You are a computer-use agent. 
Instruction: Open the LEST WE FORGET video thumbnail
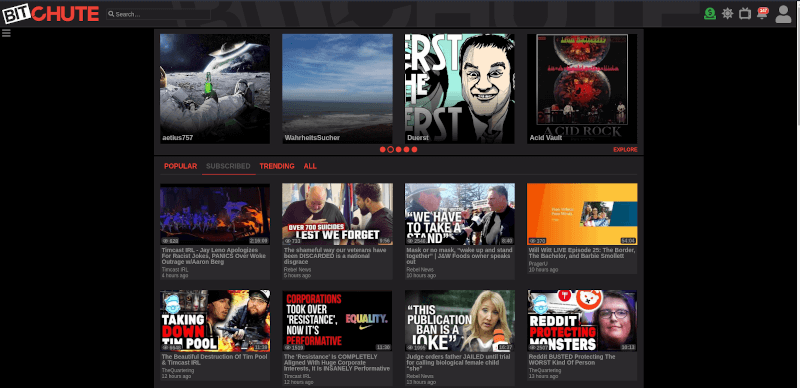[x=337, y=214]
